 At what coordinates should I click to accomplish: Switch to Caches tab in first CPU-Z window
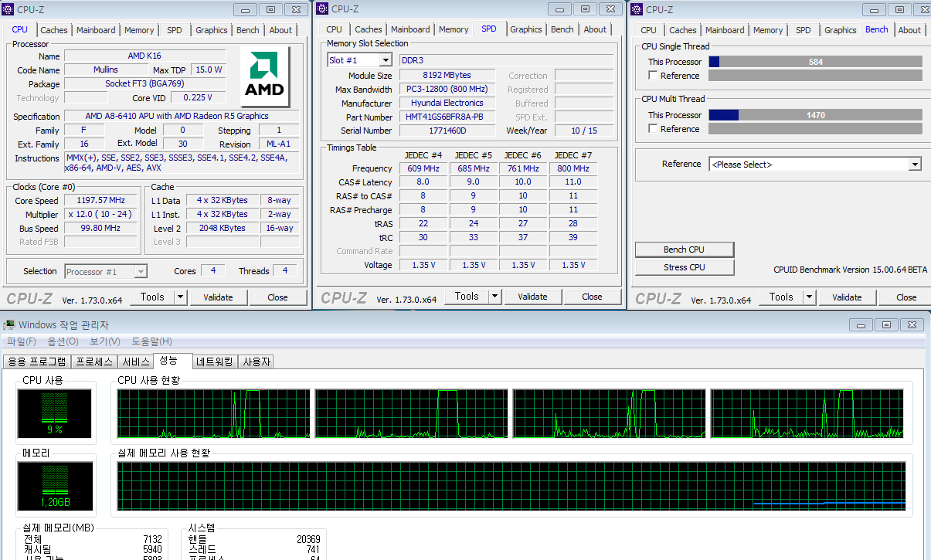[x=54, y=30]
